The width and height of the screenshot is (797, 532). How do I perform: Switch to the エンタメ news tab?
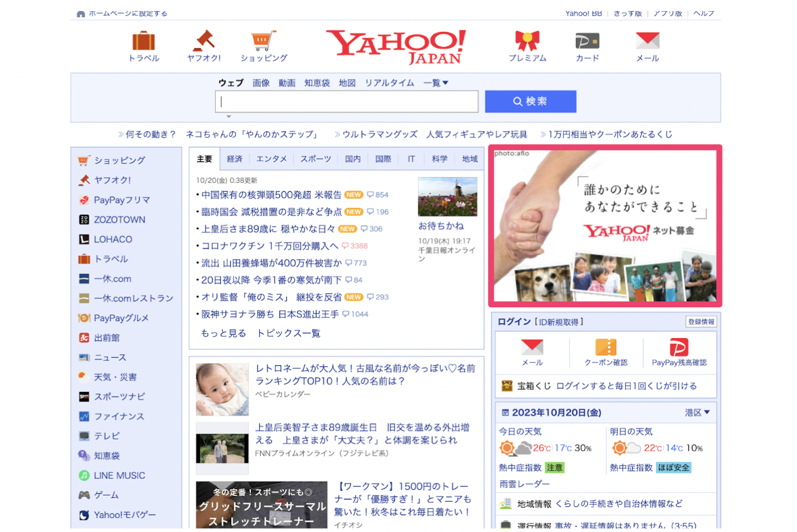click(271, 159)
